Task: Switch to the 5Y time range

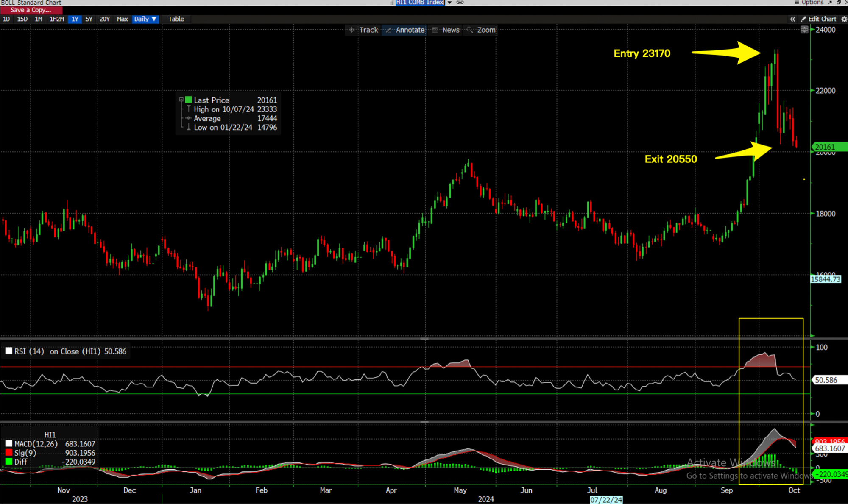Action: [x=89, y=19]
